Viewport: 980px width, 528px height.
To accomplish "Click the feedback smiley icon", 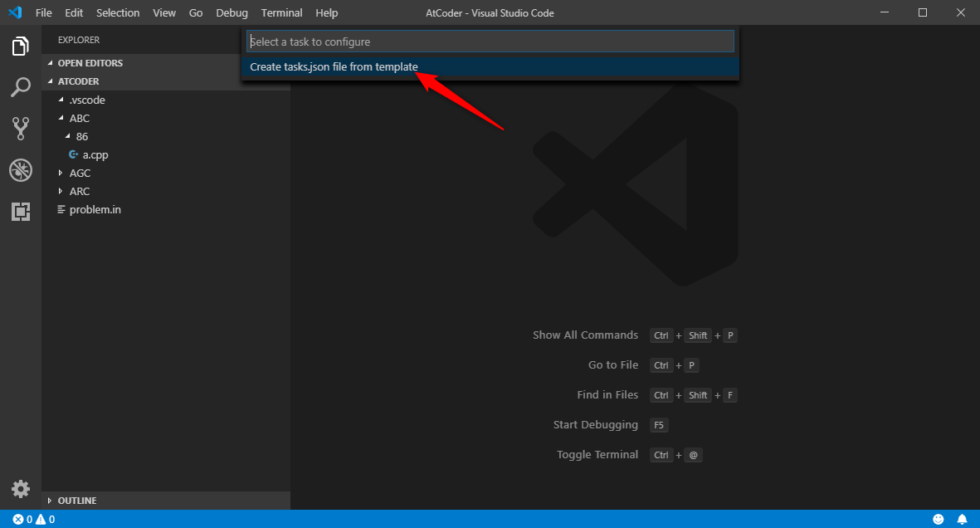I will click(x=939, y=519).
